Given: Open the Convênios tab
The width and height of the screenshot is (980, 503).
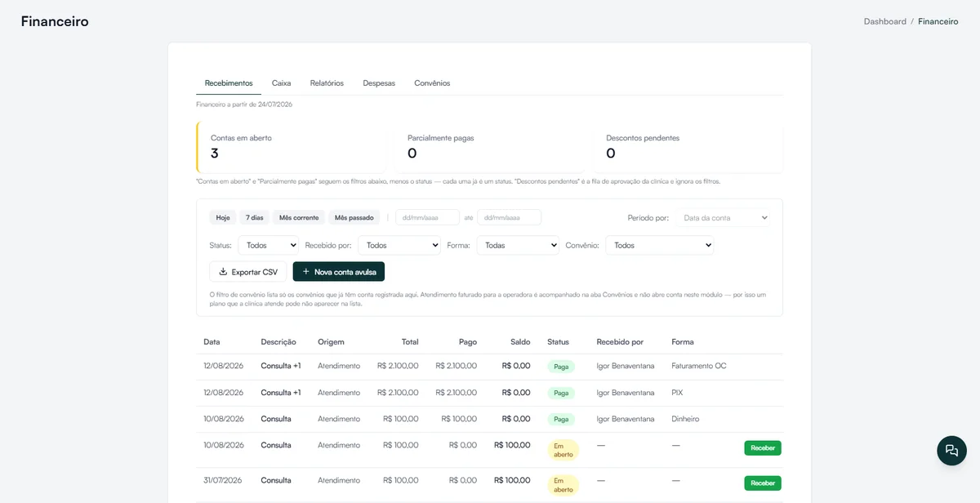Looking at the screenshot, I should pyautogui.click(x=432, y=83).
